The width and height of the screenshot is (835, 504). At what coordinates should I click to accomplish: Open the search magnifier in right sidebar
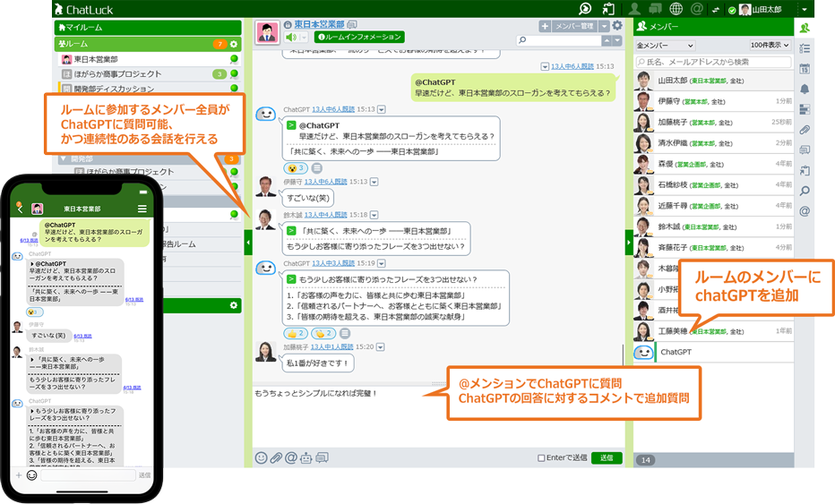(805, 191)
